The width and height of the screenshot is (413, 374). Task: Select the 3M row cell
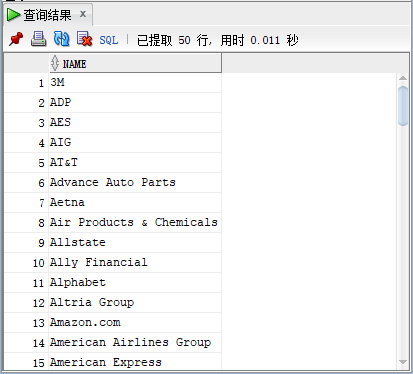point(135,83)
